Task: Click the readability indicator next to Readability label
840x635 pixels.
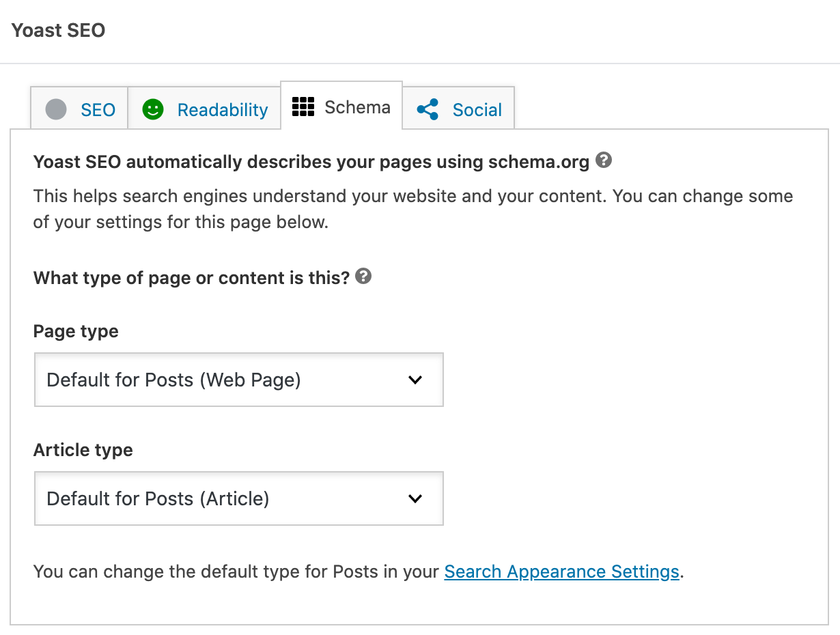Action: pyautogui.click(x=152, y=109)
